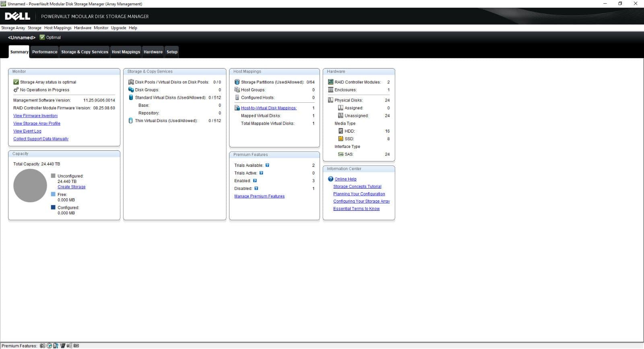Click the SSD media type icon

341,139
